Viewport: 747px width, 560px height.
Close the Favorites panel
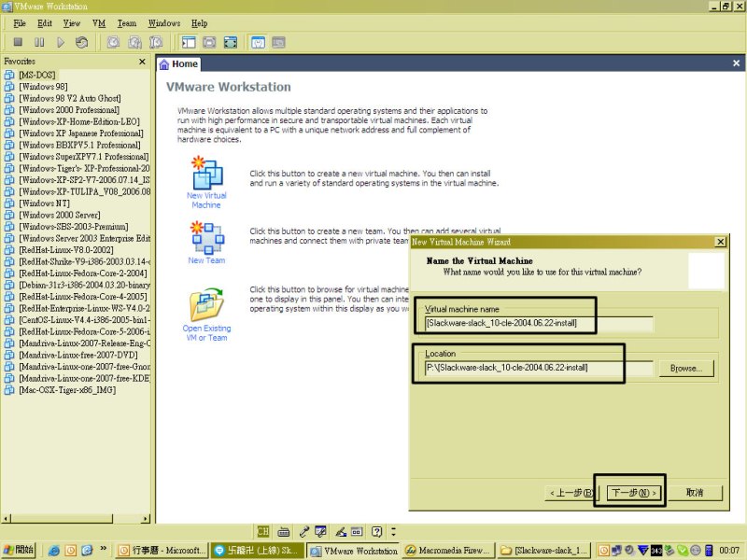tap(142, 62)
